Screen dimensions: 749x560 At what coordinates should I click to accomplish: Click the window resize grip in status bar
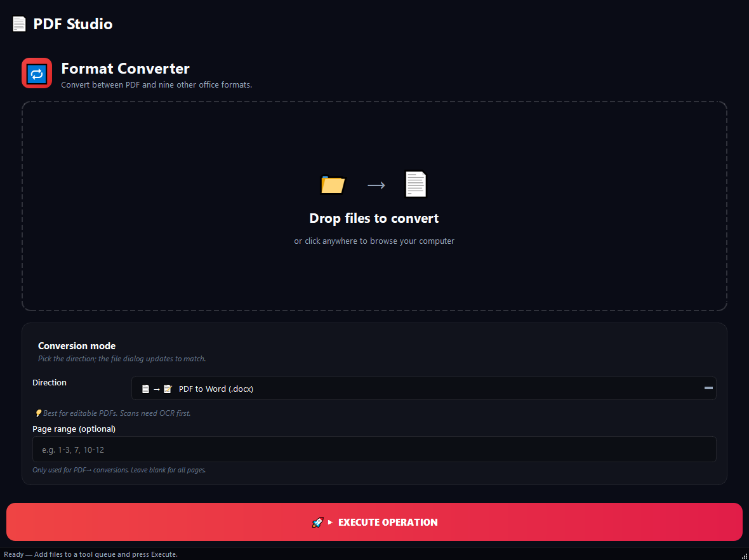pos(745,556)
